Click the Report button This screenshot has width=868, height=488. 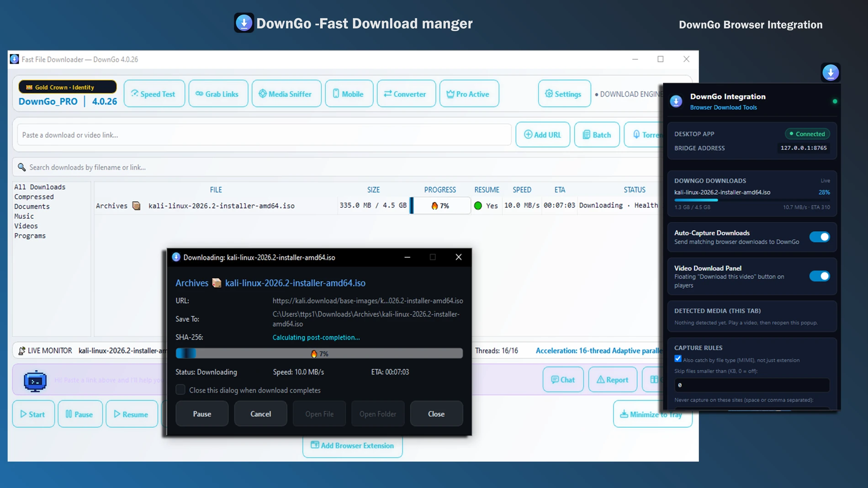pyautogui.click(x=612, y=379)
